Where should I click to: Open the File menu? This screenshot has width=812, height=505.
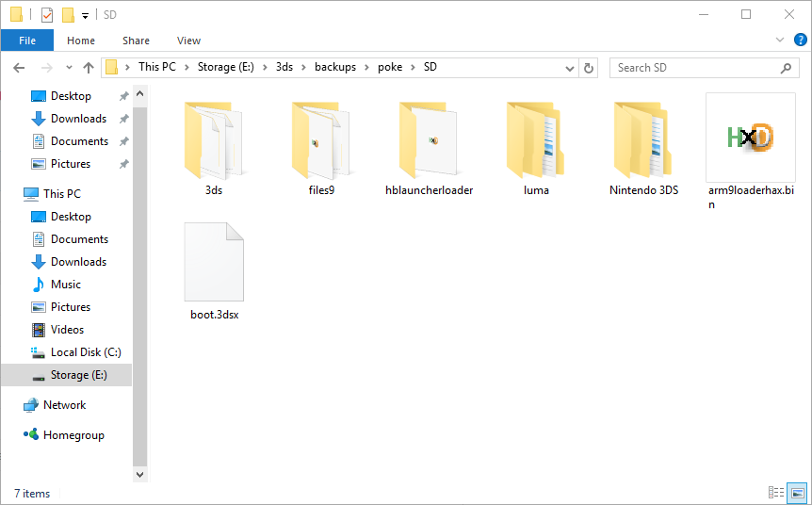(x=27, y=41)
